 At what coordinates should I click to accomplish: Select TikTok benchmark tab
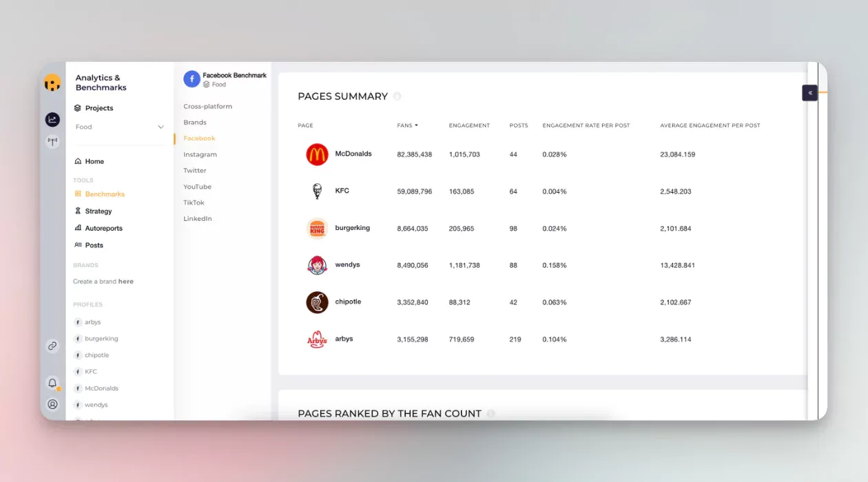click(x=194, y=202)
